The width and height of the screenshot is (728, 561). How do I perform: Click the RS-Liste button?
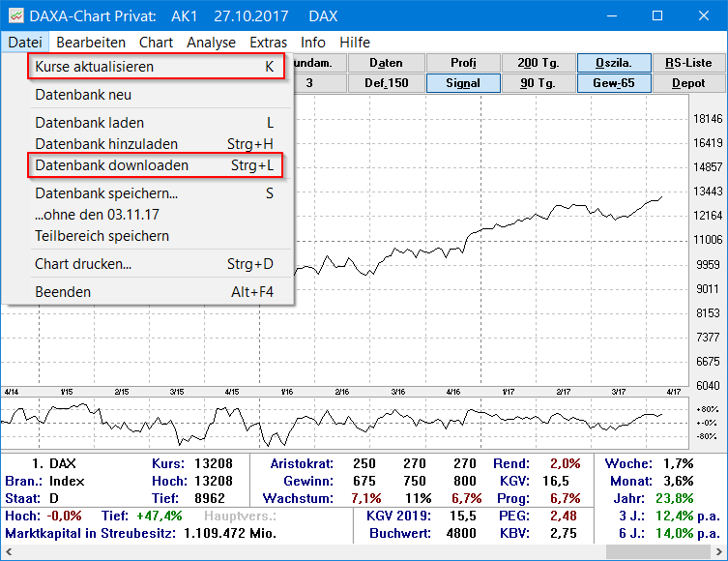tap(688, 63)
